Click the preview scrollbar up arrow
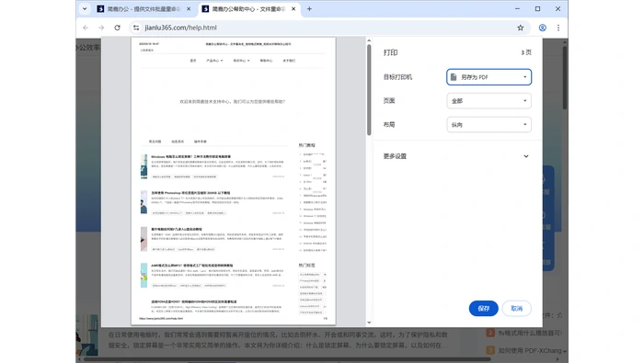This screenshot has height=363, width=644. pos(369,40)
